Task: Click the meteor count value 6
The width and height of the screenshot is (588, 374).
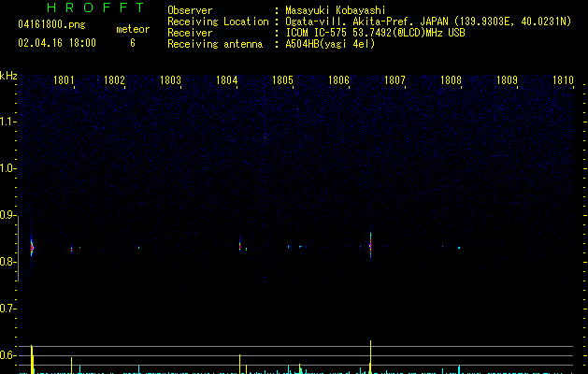Action: [x=133, y=43]
